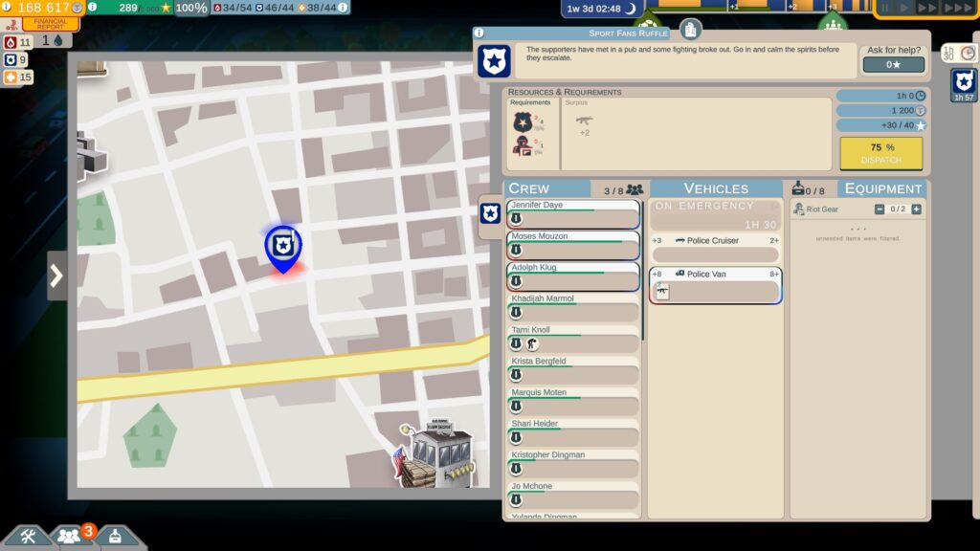Toggle crew member Khadijah Marmol
Screen dimensions: 980x551
click(572, 307)
